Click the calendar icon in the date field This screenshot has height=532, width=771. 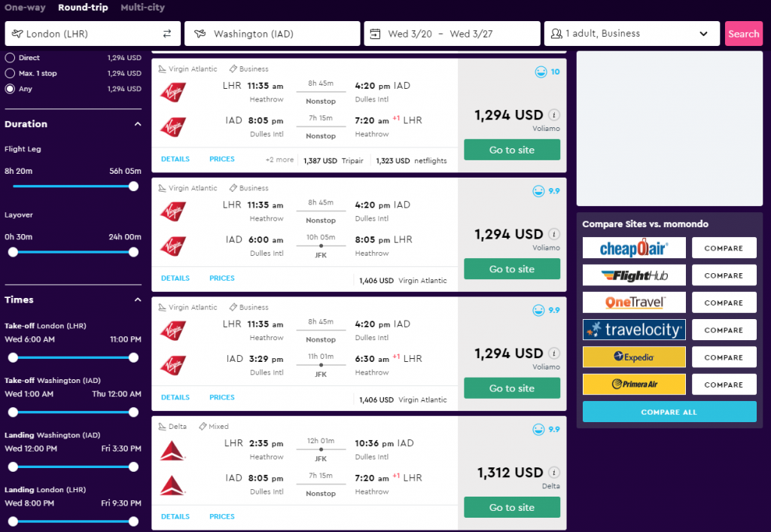tap(375, 34)
